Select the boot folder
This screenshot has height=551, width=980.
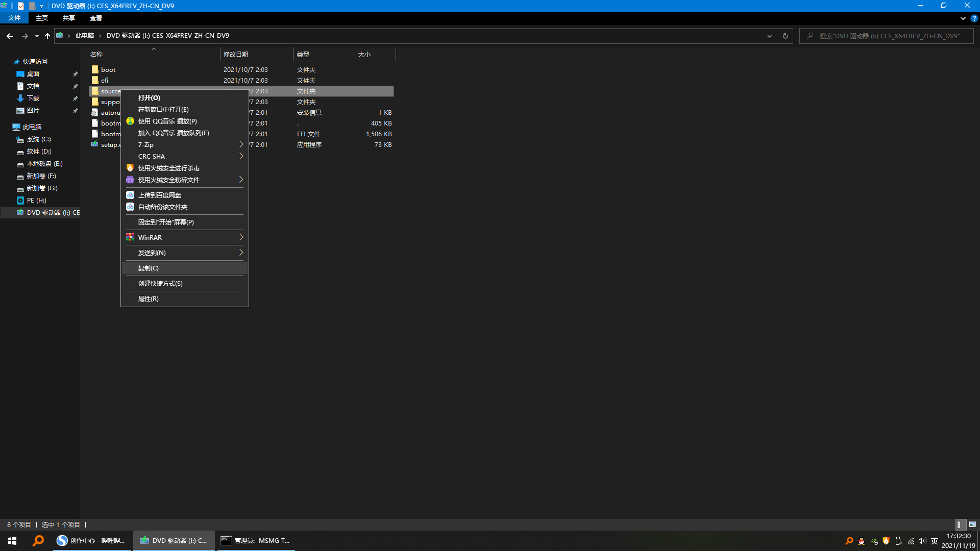click(x=108, y=70)
